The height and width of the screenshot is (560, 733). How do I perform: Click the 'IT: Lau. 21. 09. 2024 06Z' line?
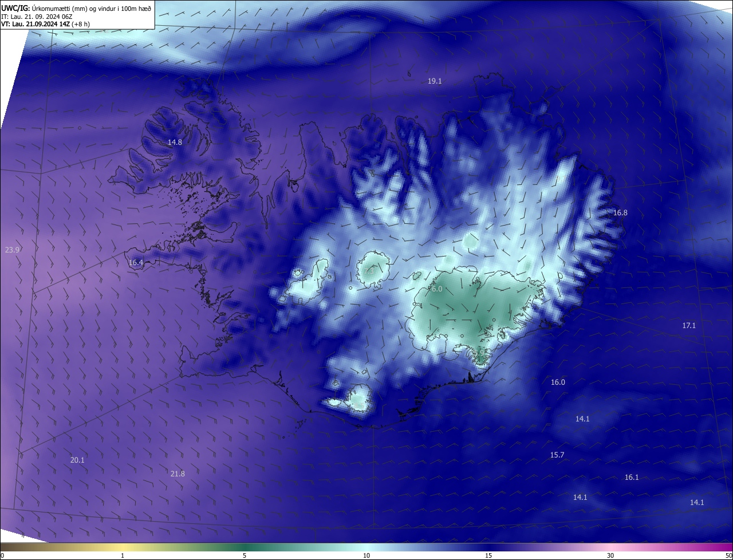36,17
